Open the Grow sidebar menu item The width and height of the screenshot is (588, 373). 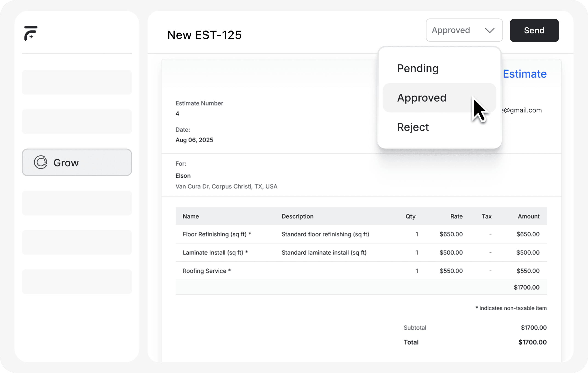pyautogui.click(x=77, y=163)
